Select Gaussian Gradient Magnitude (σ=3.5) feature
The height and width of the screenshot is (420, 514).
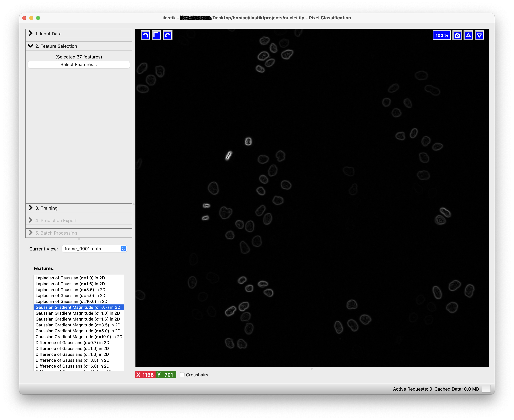pos(78,325)
